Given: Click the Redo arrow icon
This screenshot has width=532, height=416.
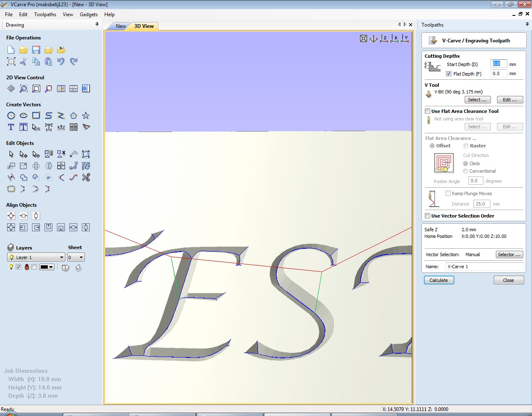Looking at the screenshot, I should (x=74, y=61).
